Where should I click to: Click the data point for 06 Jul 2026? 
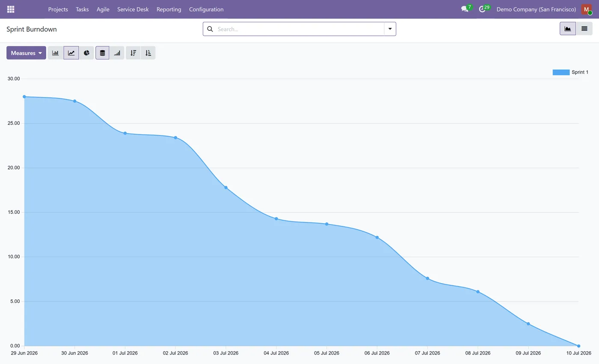coord(377,237)
